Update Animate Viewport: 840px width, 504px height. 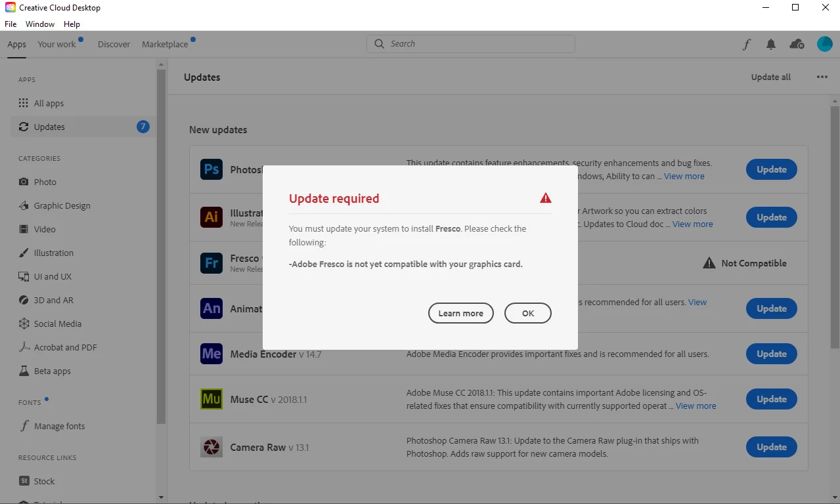[772, 308]
